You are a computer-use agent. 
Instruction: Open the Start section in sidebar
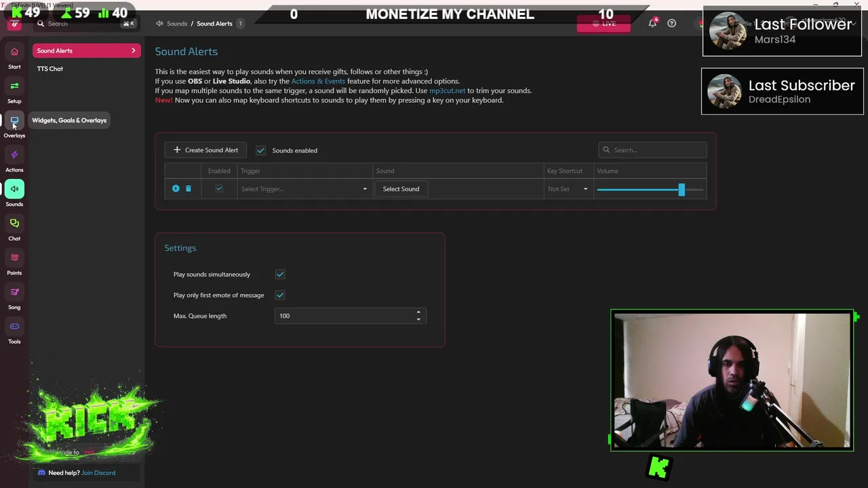[14, 52]
